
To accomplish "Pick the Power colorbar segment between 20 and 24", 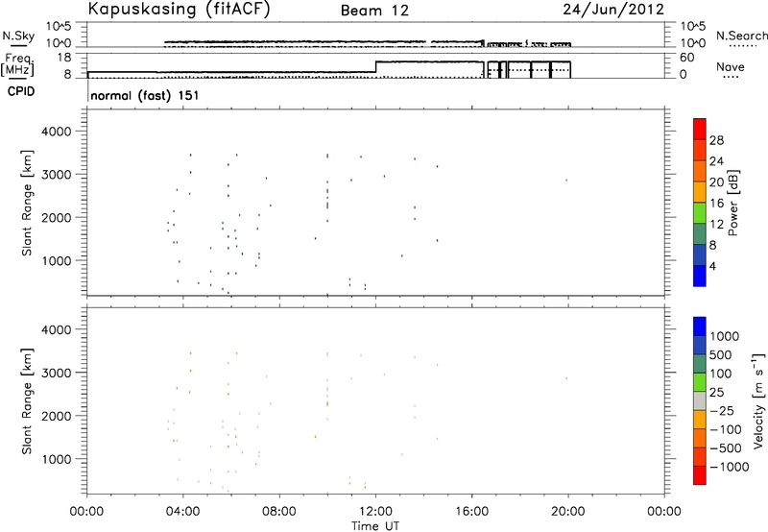I will coord(700,172).
